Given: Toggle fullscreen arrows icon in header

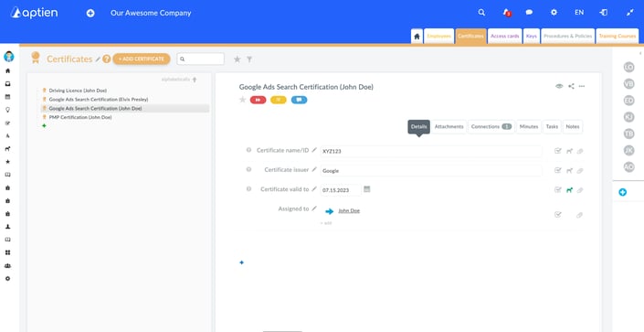Looking at the screenshot, I should coord(630,13).
